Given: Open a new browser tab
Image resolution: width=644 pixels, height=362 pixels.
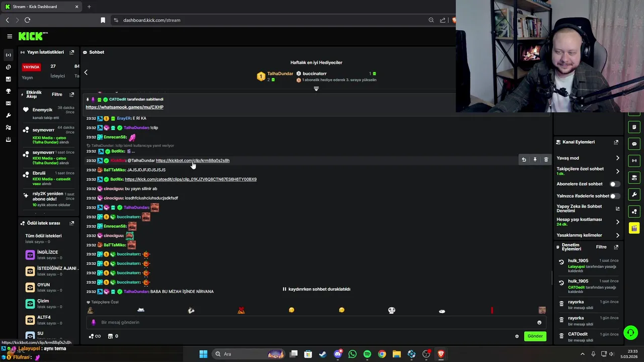Looking at the screenshot, I should (89, 7).
